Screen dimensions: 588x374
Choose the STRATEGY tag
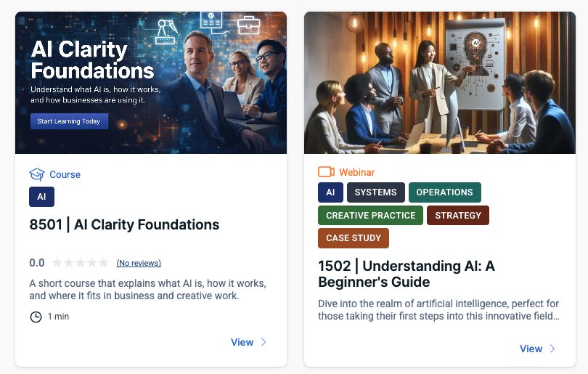pyautogui.click(x=458, y=215)
